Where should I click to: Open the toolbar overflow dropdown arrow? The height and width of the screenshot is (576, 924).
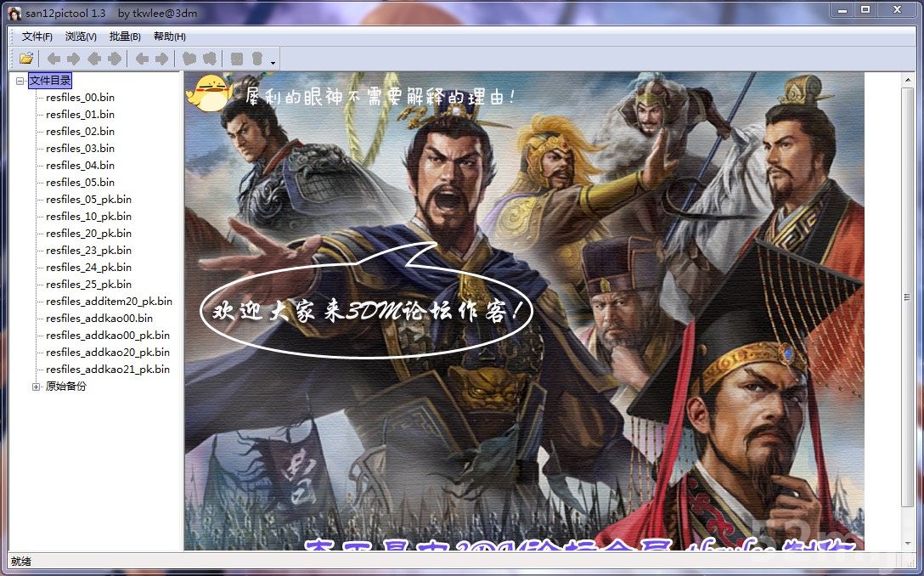(273, 62)
